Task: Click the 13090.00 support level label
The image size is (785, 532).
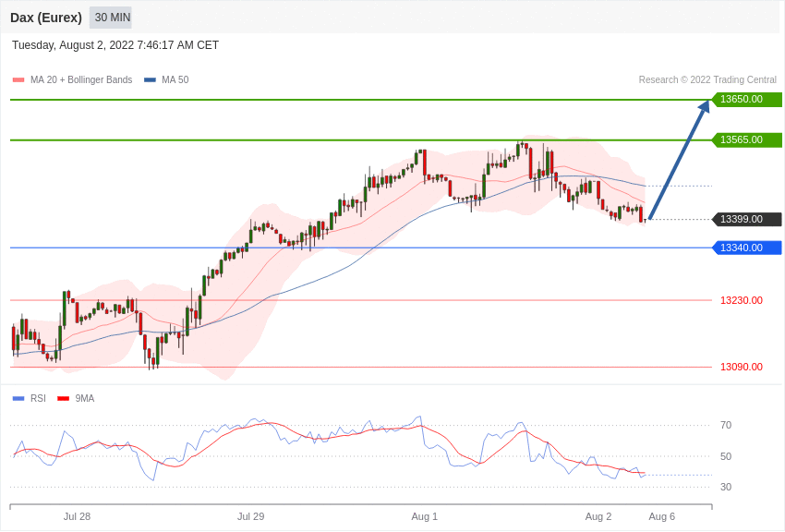Action: 741,367
